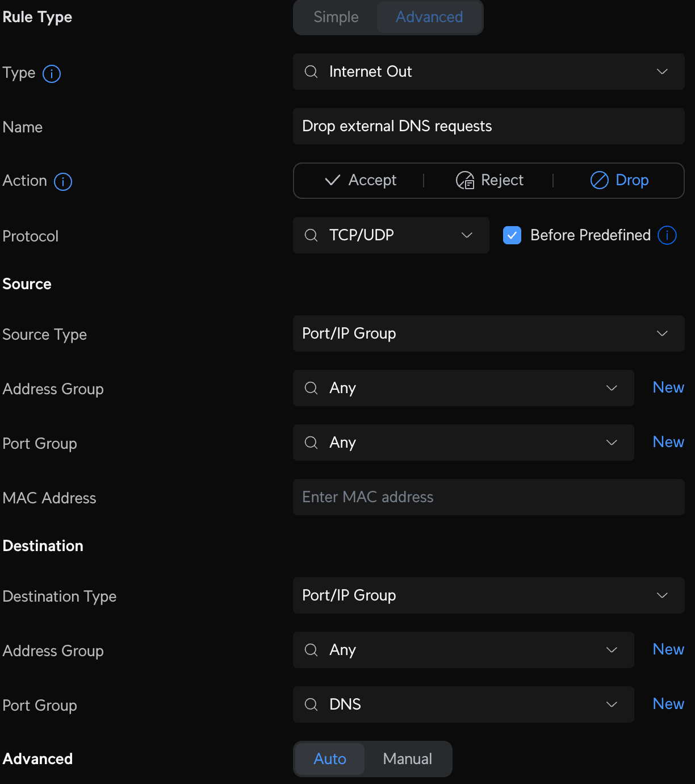Click the Before Predefined info icon
This screenshot has height=784, width=695.
667,235
